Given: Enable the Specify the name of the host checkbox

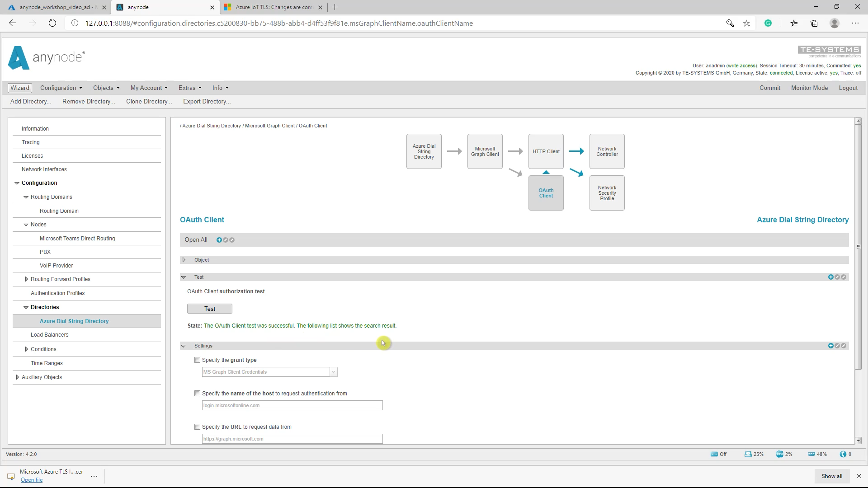Looking at the screenshot, I should tap(197, 394).
